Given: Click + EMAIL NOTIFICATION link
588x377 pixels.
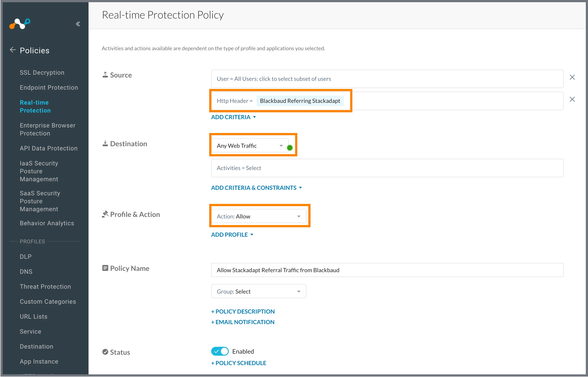Looking at the screenshot, I should 243,322.
